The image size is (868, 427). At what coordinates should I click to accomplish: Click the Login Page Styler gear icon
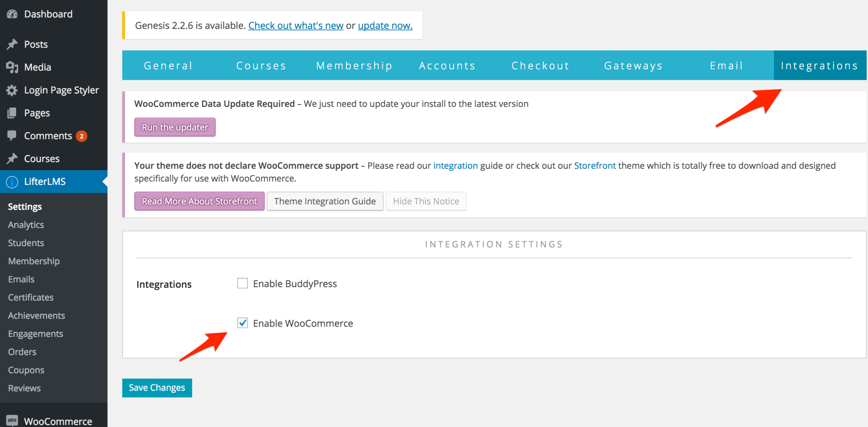tap(12, 90)
